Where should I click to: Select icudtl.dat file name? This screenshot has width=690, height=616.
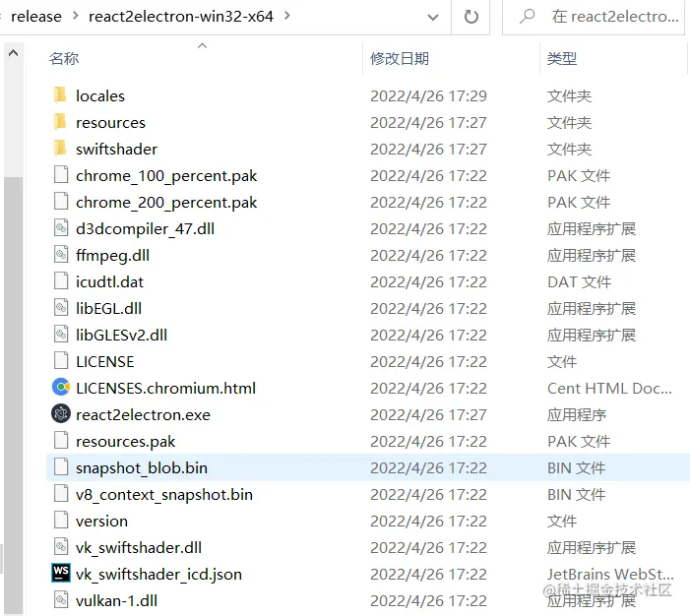[109, 282]
